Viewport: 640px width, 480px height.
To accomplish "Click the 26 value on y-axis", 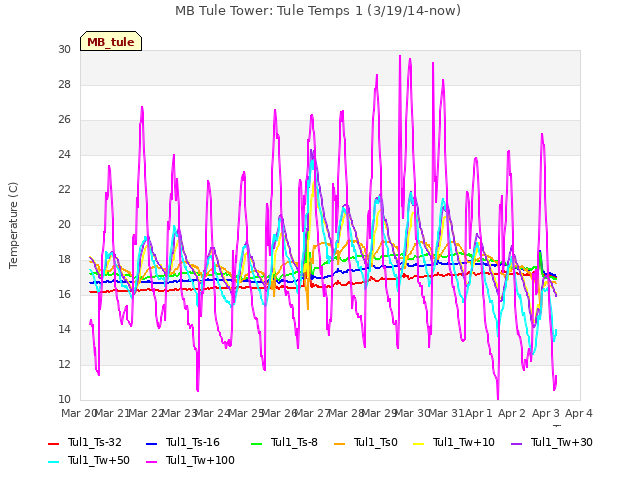I will (x=64, y=120).
